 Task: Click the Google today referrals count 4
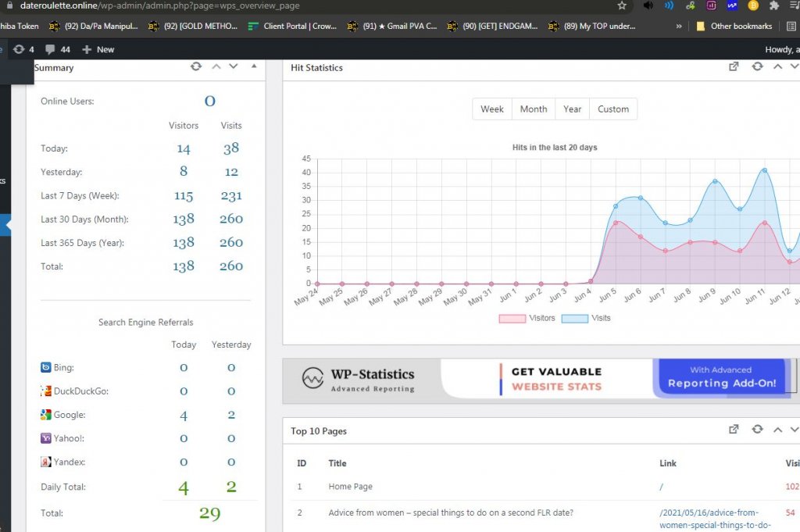184,415
